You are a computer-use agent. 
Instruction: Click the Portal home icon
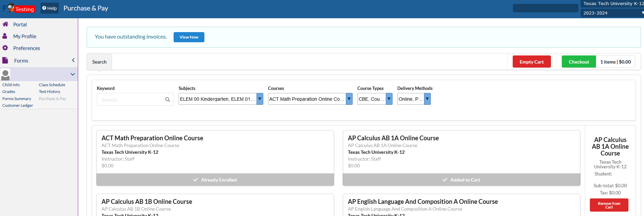tap(5, 24)
